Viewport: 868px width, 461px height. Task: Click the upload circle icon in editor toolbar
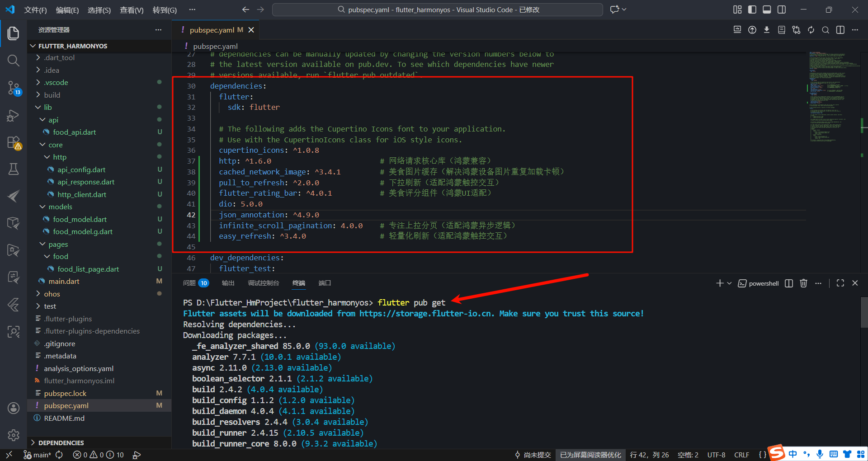(x=752, y=30)
